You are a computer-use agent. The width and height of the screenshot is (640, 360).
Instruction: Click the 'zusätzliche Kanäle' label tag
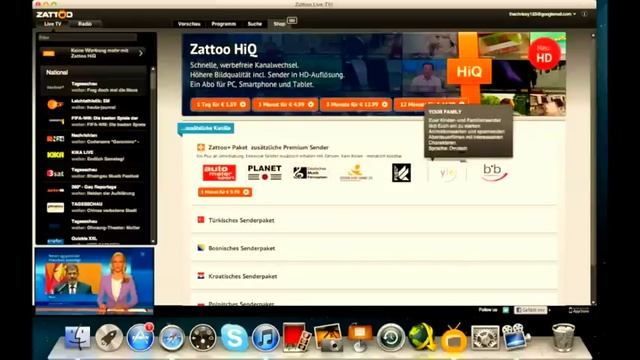click(206, 128)
